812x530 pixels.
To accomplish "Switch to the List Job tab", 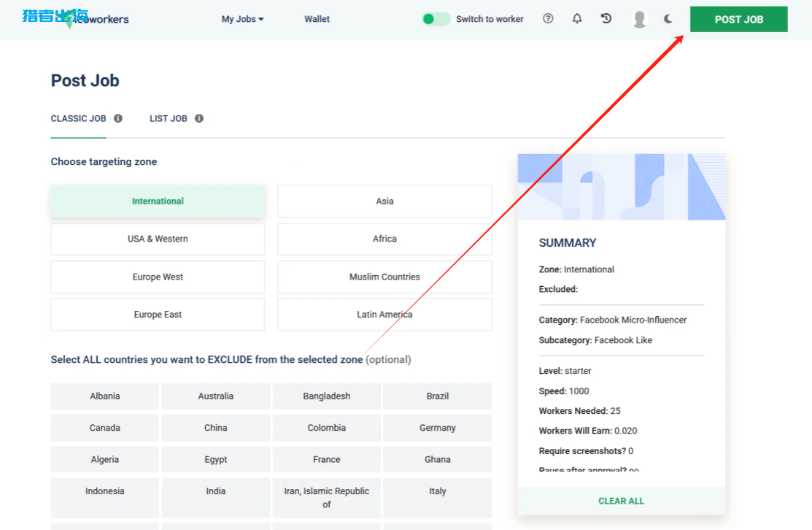I will coord(169,118).
